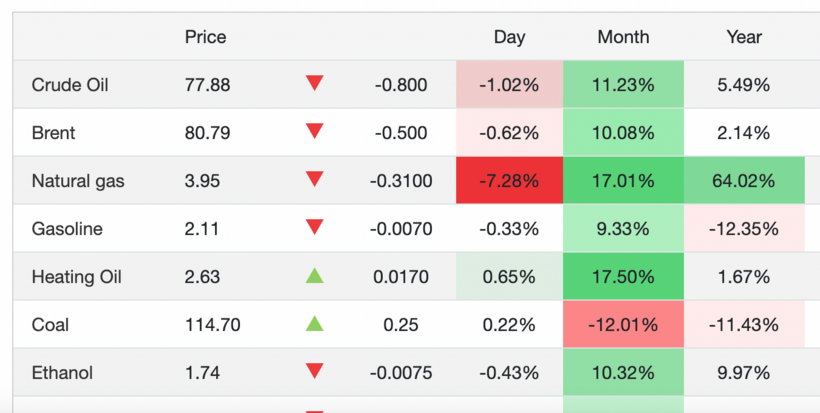The width and height of the screenshot is (820, 413).
Task: Open the Brent commodity link
Action: [53, 133]
